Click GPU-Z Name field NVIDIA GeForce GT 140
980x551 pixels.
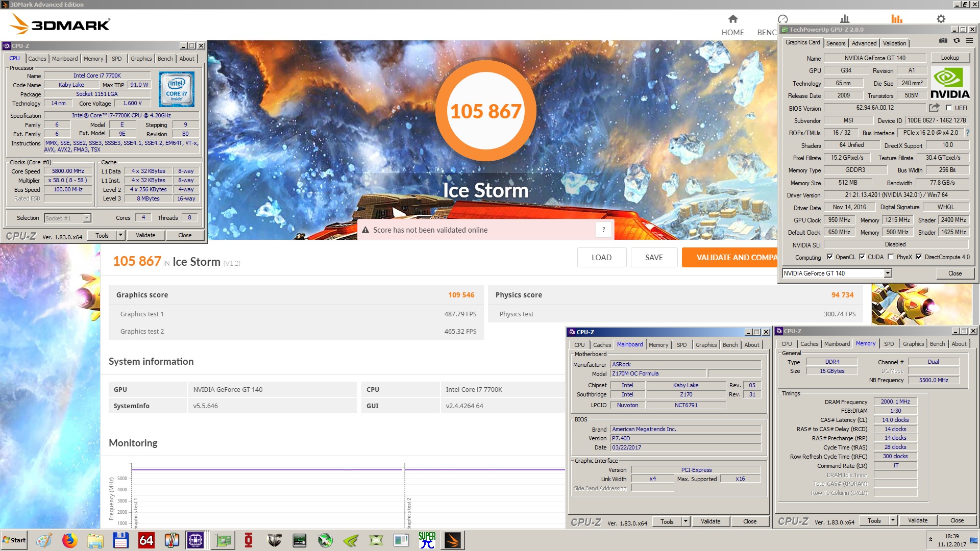(874, 58)
